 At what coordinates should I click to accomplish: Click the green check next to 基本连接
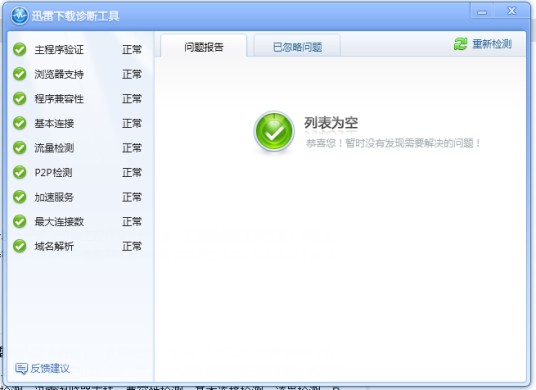[x=19, y=123]
